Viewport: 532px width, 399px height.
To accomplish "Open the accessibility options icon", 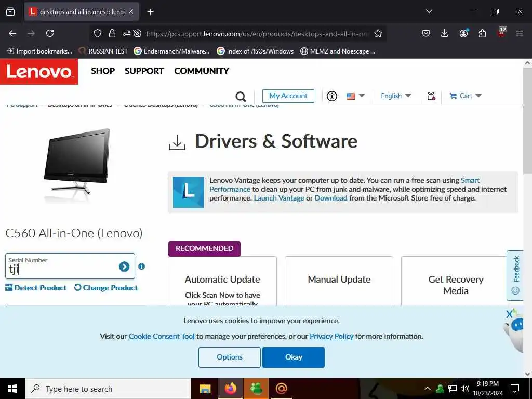I will point(332,96).
